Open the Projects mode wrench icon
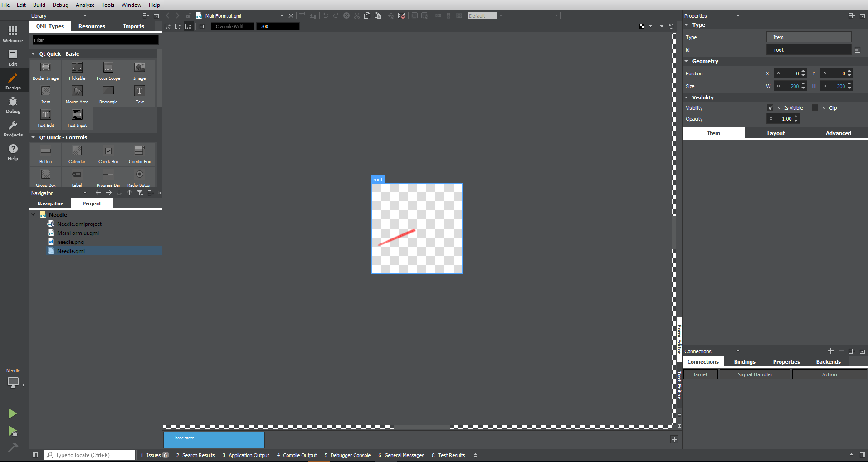868x462 pixels. click(13, 128)
